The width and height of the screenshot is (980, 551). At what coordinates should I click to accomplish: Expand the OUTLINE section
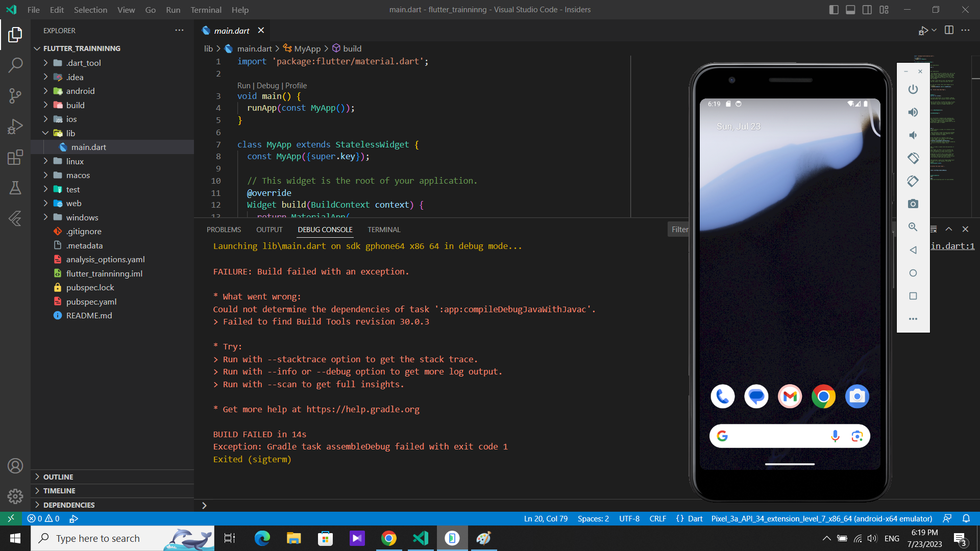click(58, 477)
